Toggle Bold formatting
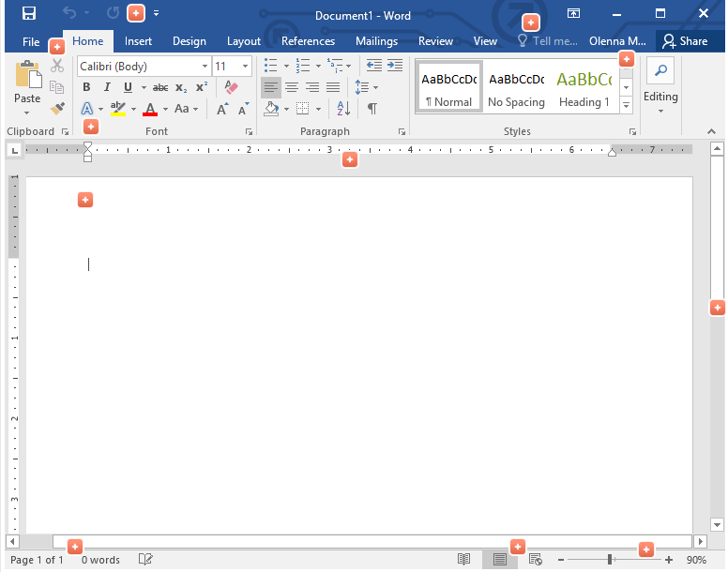Screen dimensions: 728x572 (86, 87)
